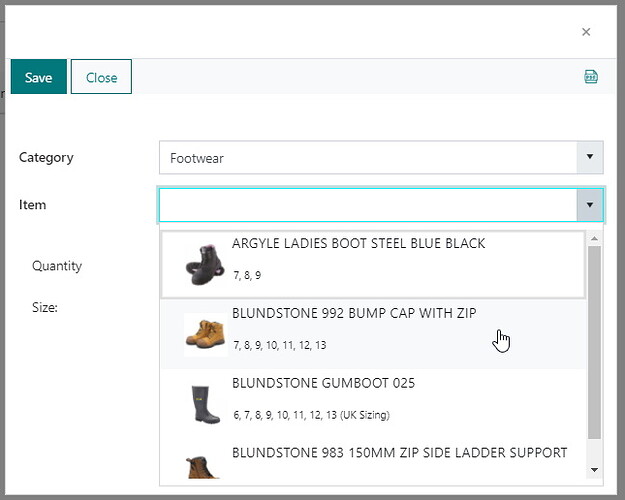Click the black ladies boot thumbnail
The width and height of the screenshot is (625, 500).
(205, 264)
